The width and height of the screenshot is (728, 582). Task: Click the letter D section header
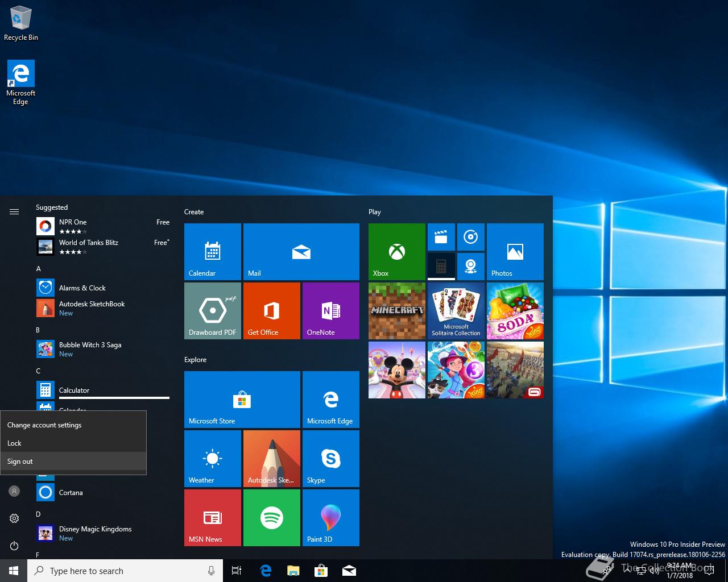pos(38,514)
